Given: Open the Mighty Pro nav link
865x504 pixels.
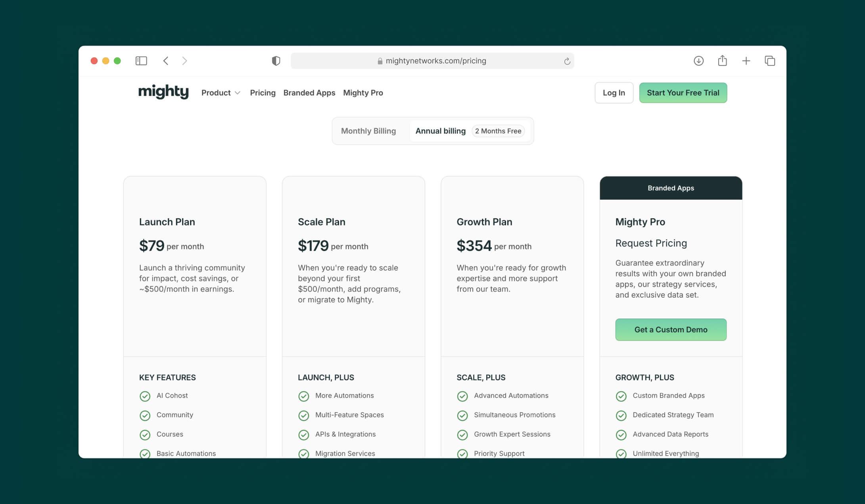Looking at the screenshot, I should [x=363, y=93].
